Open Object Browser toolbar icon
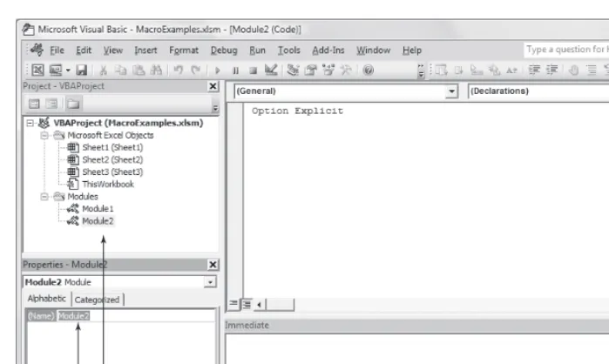The height and width of the screenshot is (364, 609). coord(328,71)
